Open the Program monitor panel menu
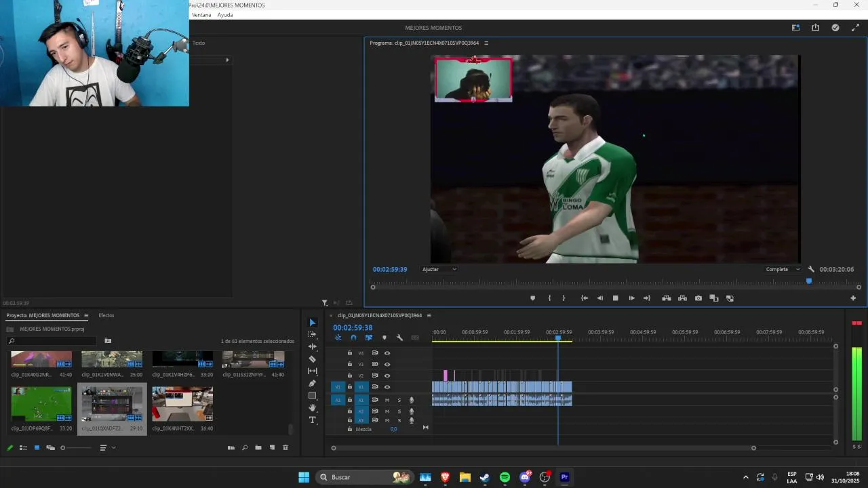Viewport: 868px width, 488px height. tap(486, 43)
